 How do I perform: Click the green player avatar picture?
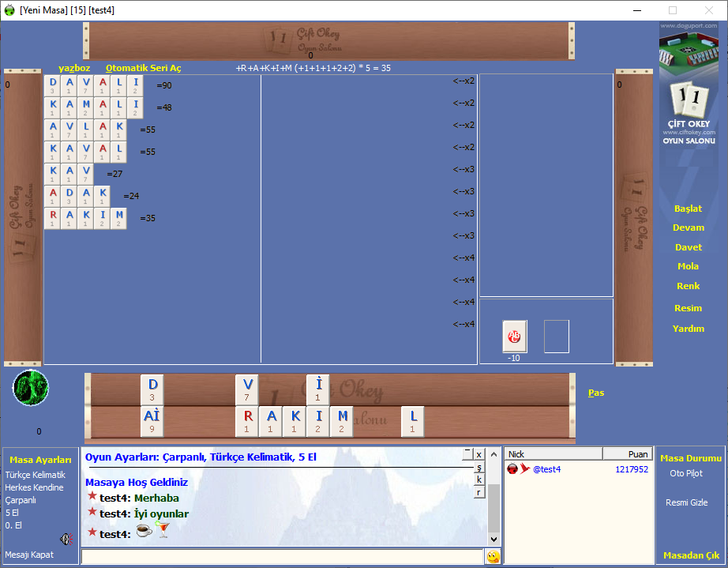tap(31, 388)
